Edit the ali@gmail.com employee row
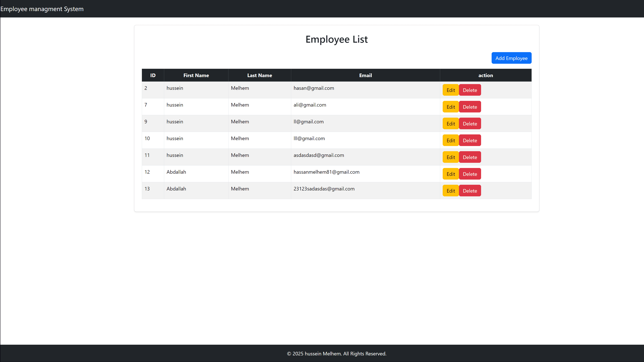The height and width of the screenshot is (362, 644). click(451, 107)
